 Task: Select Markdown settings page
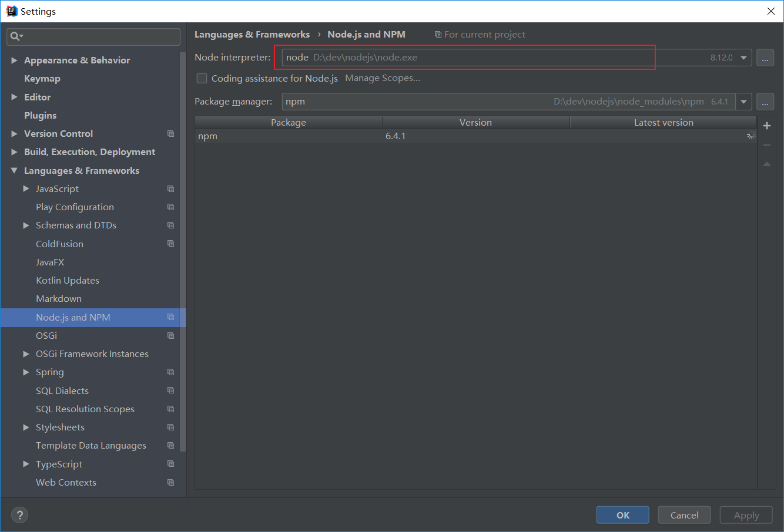[x=59, y=299]
